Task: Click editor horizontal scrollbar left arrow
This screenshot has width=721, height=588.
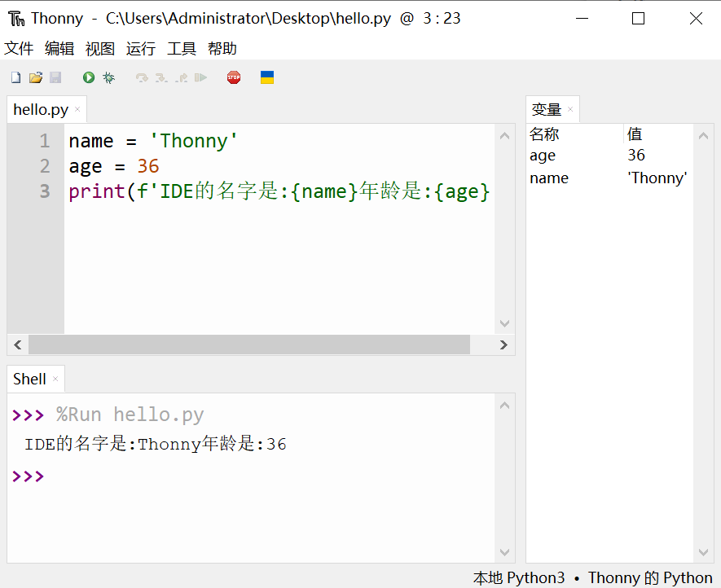Action: [18, 344]
